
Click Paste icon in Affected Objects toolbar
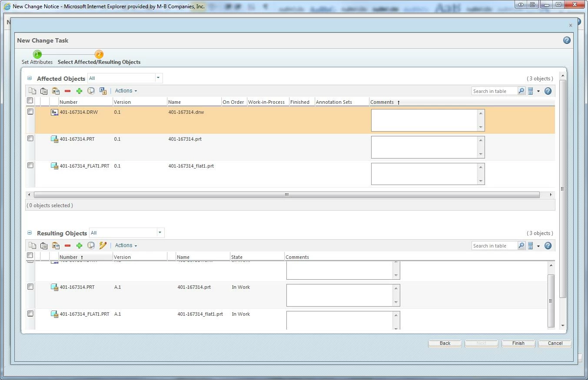(44, 91)
